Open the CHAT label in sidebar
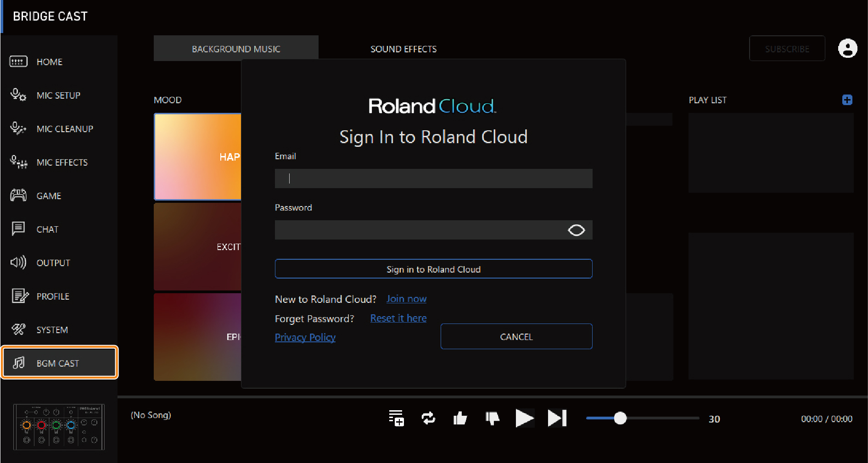Viewport: 868px width, 463px height. click(47, 229)
